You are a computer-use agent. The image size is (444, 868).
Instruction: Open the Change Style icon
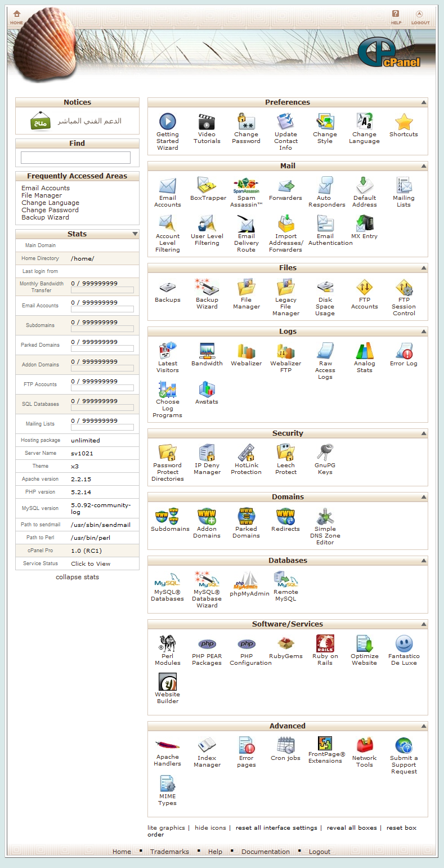click(x=325, y=122)
